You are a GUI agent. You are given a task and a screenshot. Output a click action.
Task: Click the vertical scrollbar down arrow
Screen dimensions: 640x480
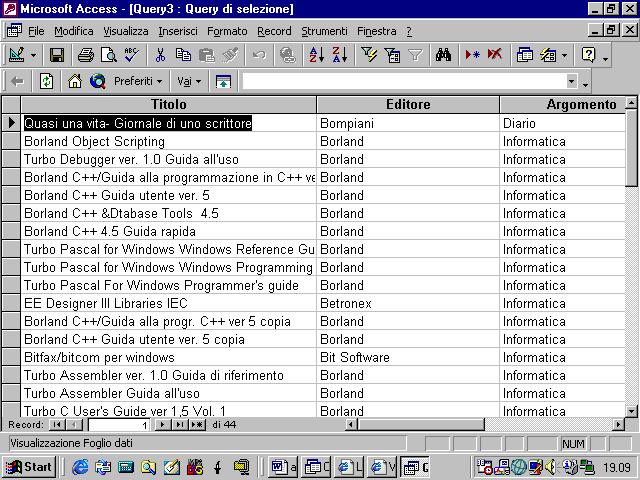click(x=631, y=411)
